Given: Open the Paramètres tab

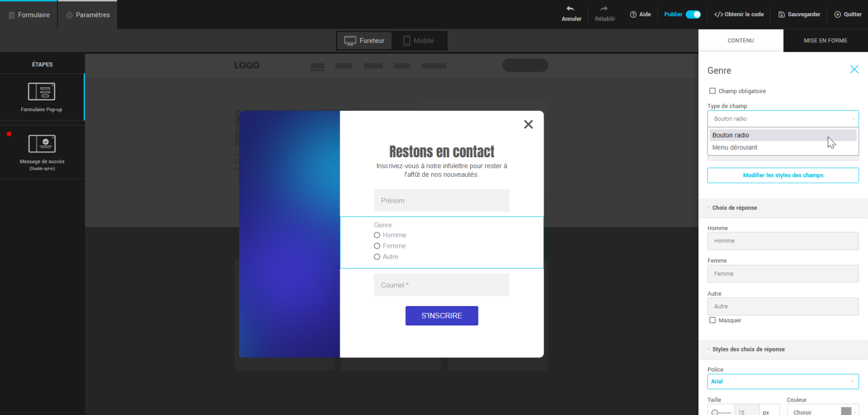Looking at the screenshot, I should pyautogui.click(x=88, y=15).
